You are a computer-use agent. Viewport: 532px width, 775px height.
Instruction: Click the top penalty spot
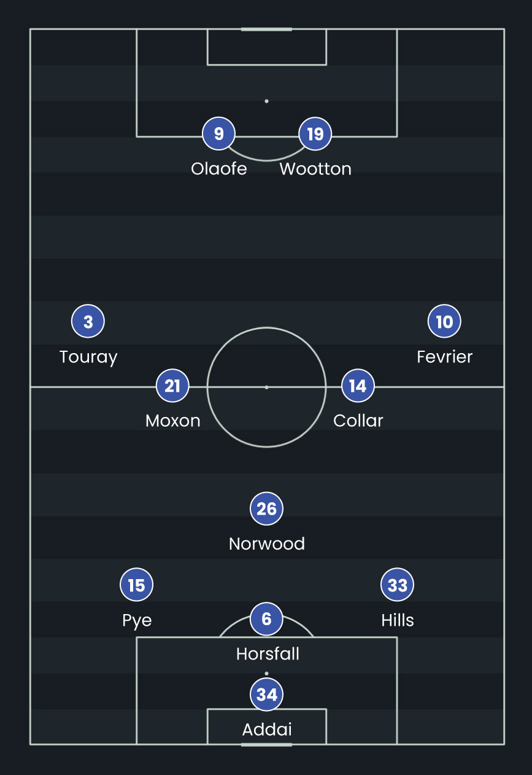[x=266, y=101]
